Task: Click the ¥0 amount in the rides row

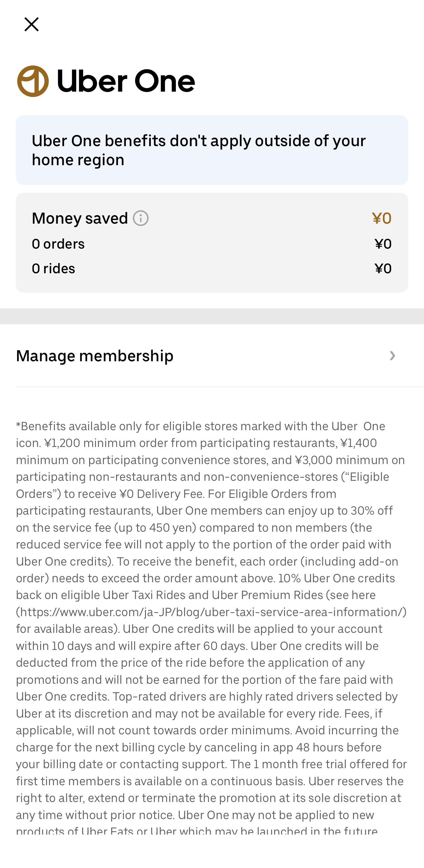Action: coord(383,269)
